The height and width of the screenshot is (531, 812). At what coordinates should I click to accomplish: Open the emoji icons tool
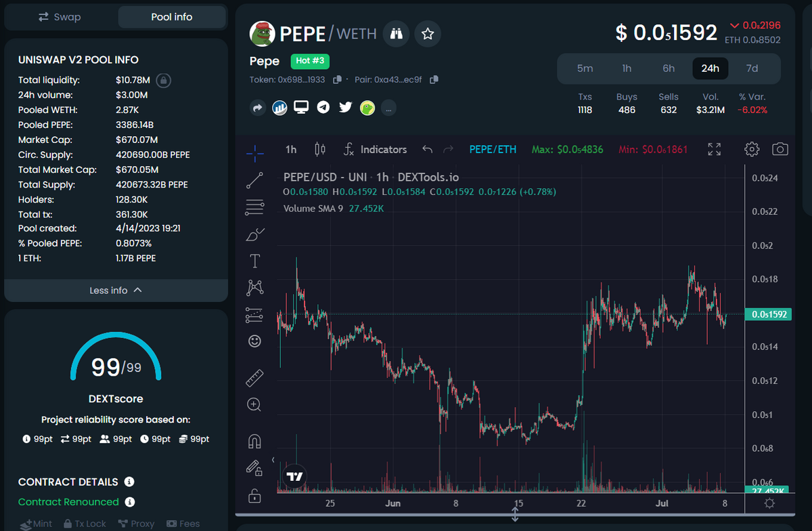[255, 341]
